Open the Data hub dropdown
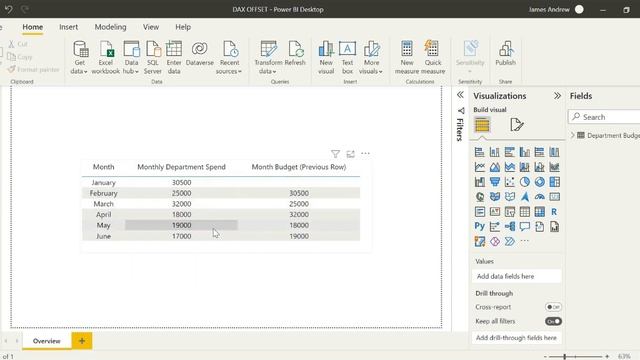Viewport: 640px width, 360px height. tap(131, 58)
